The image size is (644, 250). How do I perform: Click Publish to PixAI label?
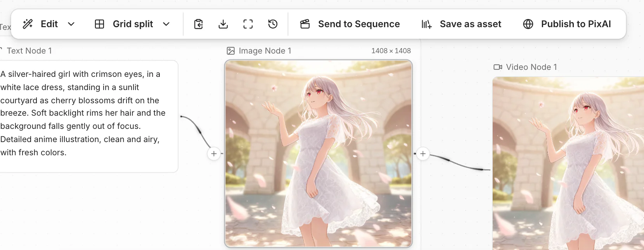[x=576, y=24]
